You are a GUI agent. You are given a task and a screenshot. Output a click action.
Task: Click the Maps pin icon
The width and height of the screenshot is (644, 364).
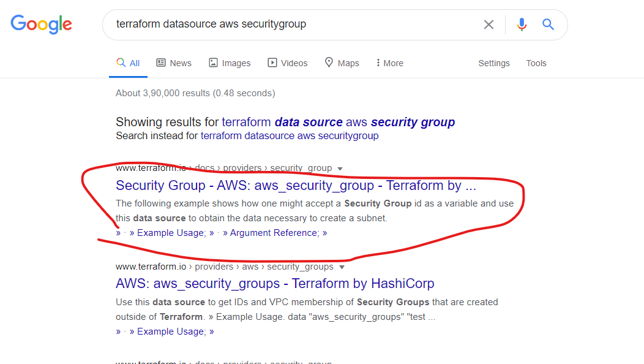[329, 63]
